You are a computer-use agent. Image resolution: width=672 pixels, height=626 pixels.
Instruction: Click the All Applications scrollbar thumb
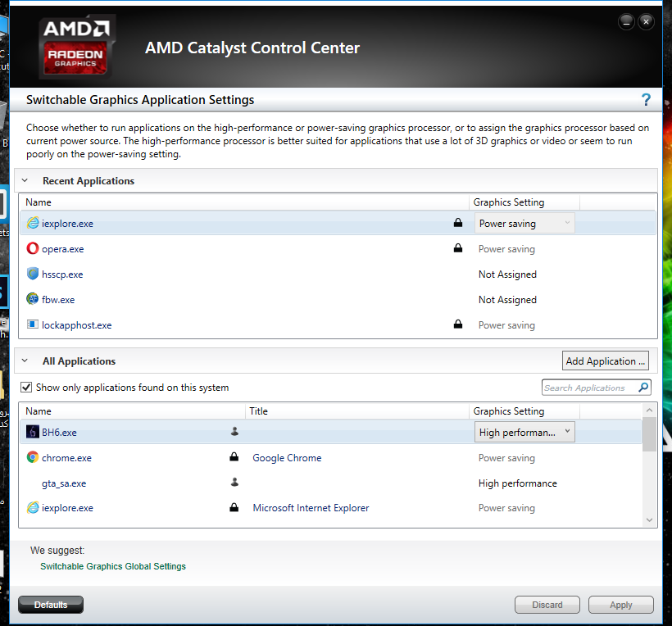[649, 433]
